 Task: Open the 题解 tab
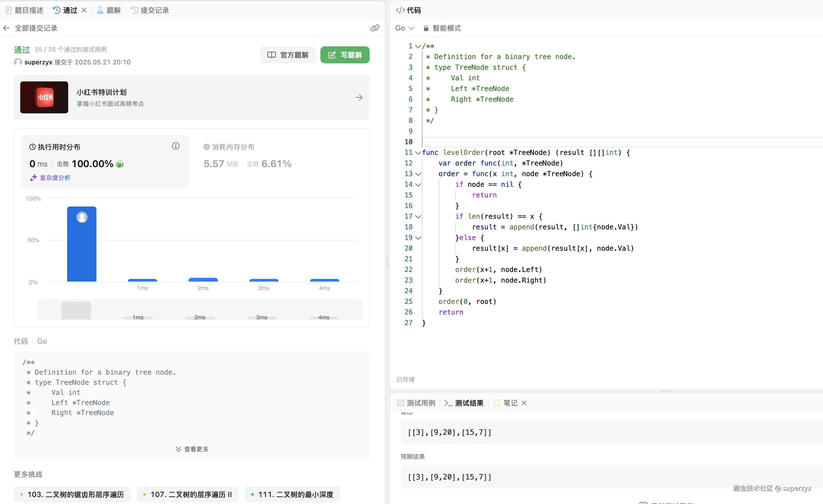click(x=109, y=10)
